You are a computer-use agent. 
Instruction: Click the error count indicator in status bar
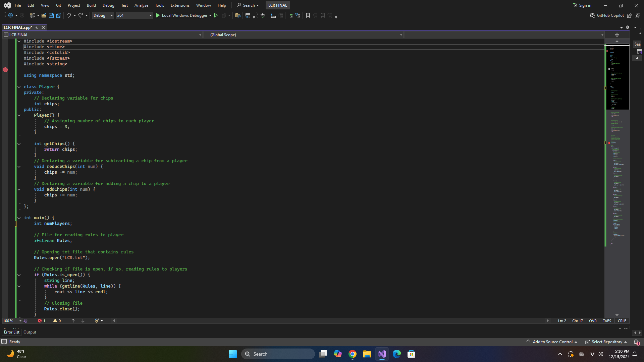point(41,321)
